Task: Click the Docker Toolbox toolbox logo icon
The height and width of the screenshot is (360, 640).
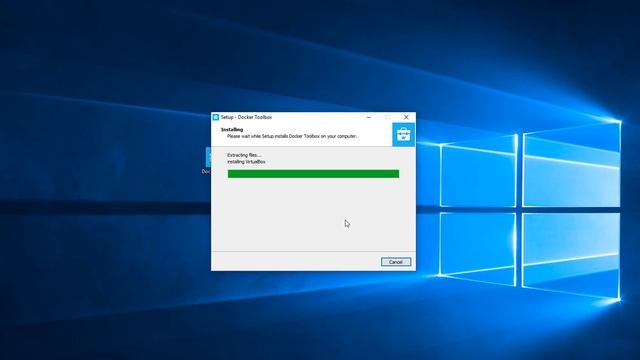Action: coord(403,135)
